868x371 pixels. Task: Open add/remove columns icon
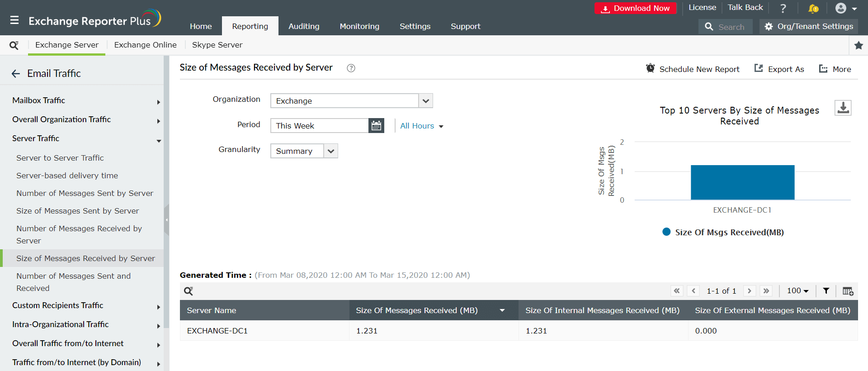click(848, 291)
